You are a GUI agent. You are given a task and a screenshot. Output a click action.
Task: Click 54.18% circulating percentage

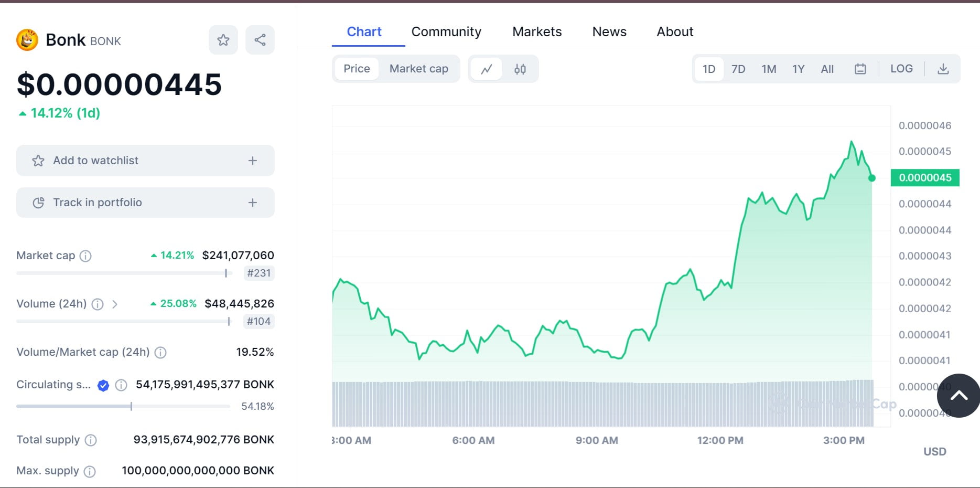click(257, 407)
